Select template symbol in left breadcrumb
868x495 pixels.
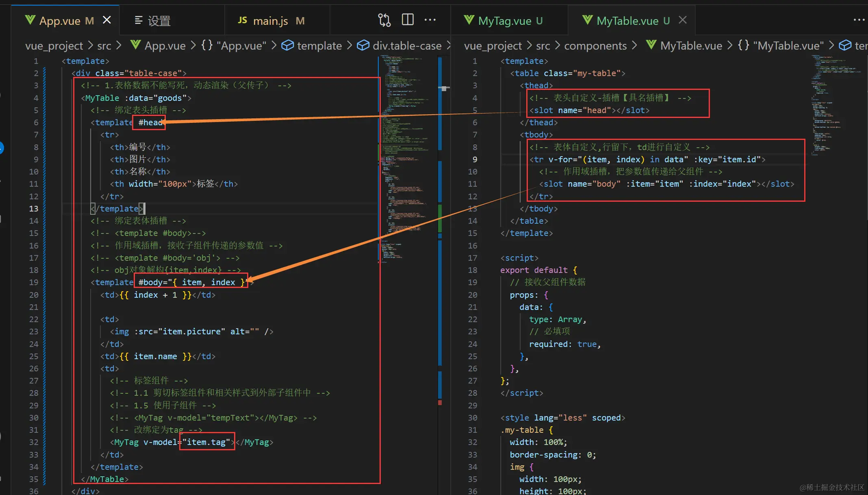pos(319,46)
